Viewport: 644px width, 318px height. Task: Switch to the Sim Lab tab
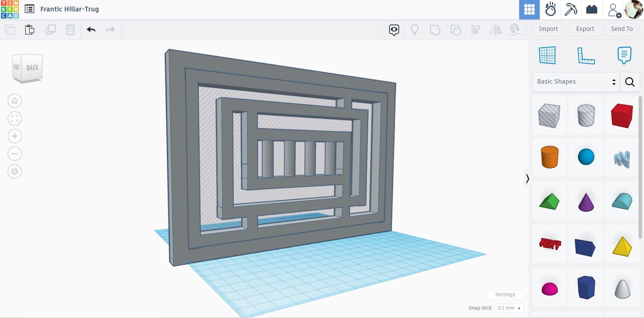550,9
